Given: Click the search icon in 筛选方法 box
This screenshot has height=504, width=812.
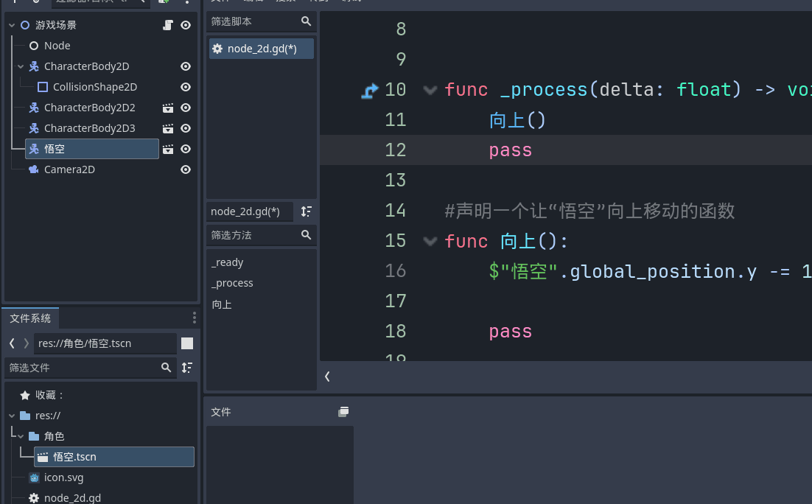Looking at the screenshot, I should coord(306,235).
